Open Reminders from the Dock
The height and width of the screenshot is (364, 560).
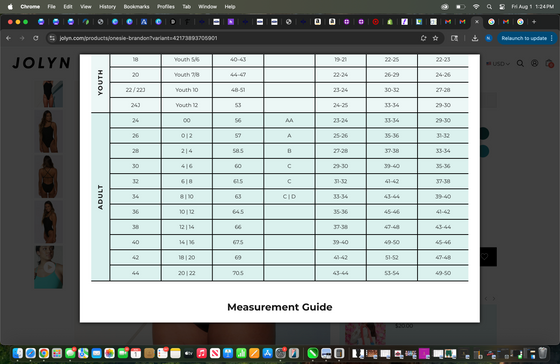162,353
